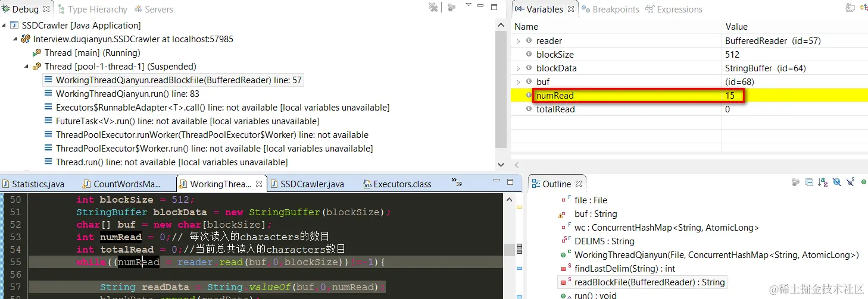Toggle alphabetical sort in Outline view

[x=823, y=182]
